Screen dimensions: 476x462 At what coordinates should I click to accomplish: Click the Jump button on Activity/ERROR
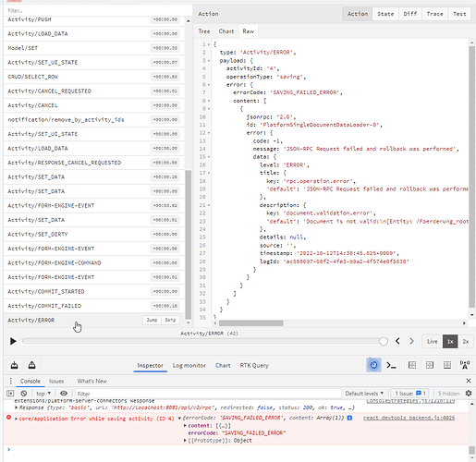(152, 320)
